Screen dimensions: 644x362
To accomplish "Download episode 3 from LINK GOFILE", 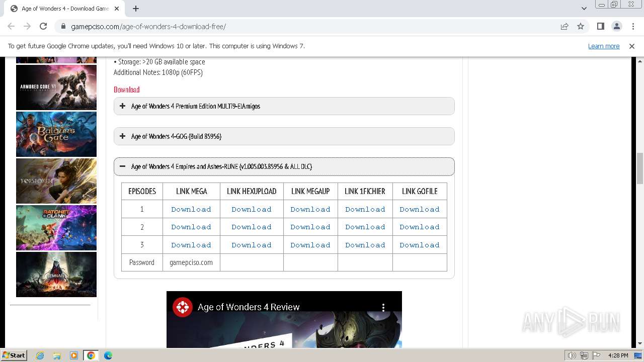I will tap(420, 245).
